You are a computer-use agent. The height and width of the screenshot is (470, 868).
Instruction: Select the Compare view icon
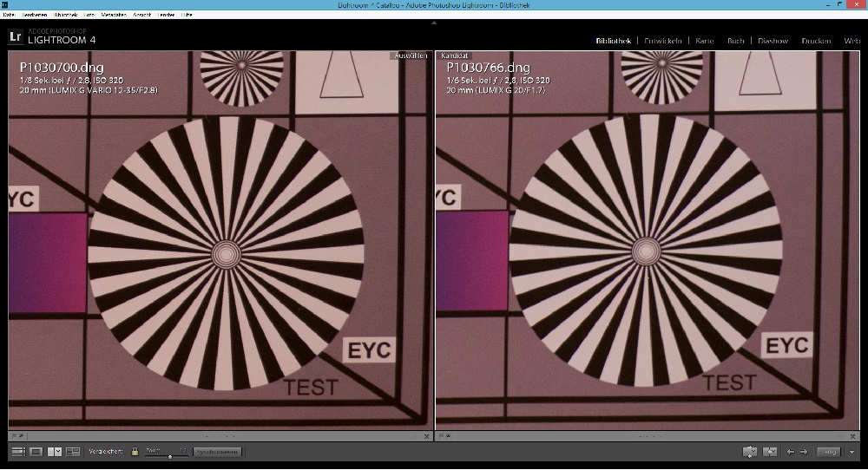[x=54, y=452]
